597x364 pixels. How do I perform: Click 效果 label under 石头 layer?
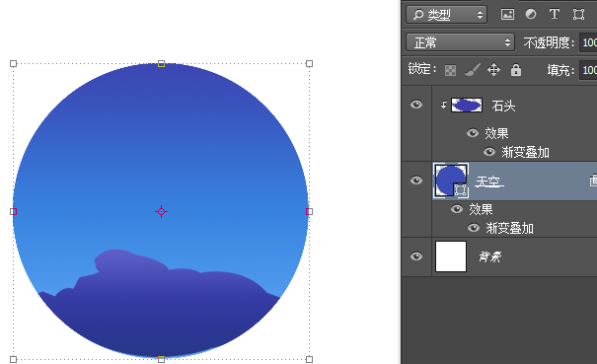[x=496, y=133]
